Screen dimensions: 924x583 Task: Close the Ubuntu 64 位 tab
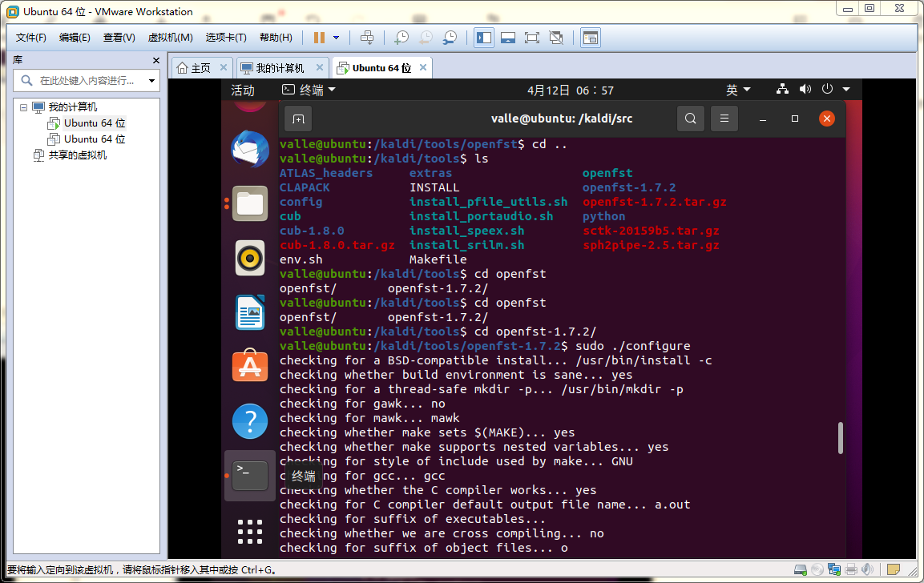point(423,68)
